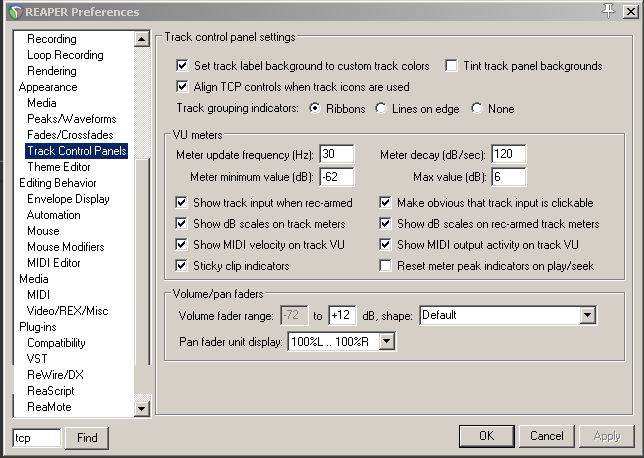
Task: Click the category list scroll down arrow
Action: pos(142,408)
